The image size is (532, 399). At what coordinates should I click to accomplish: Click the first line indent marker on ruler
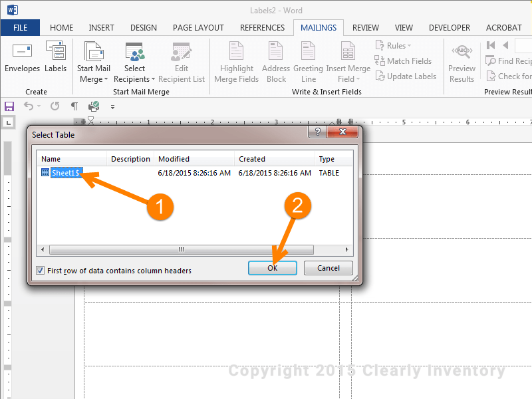[91, 120]
